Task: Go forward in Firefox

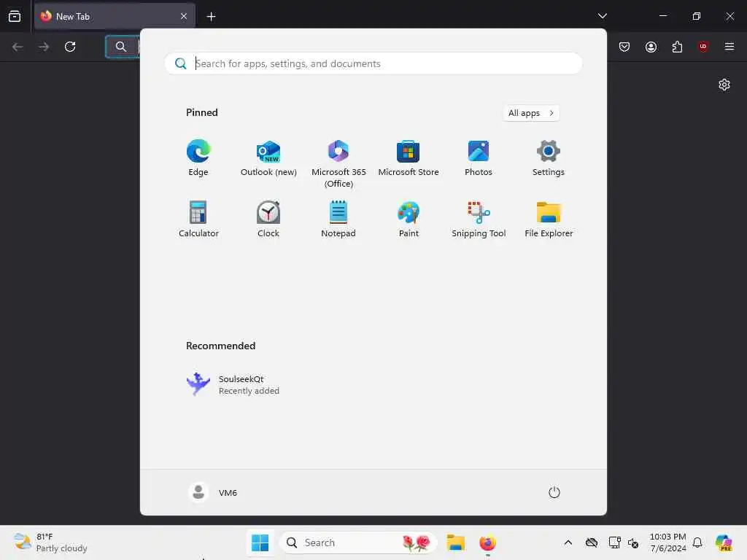Action: tap(44, 47)
